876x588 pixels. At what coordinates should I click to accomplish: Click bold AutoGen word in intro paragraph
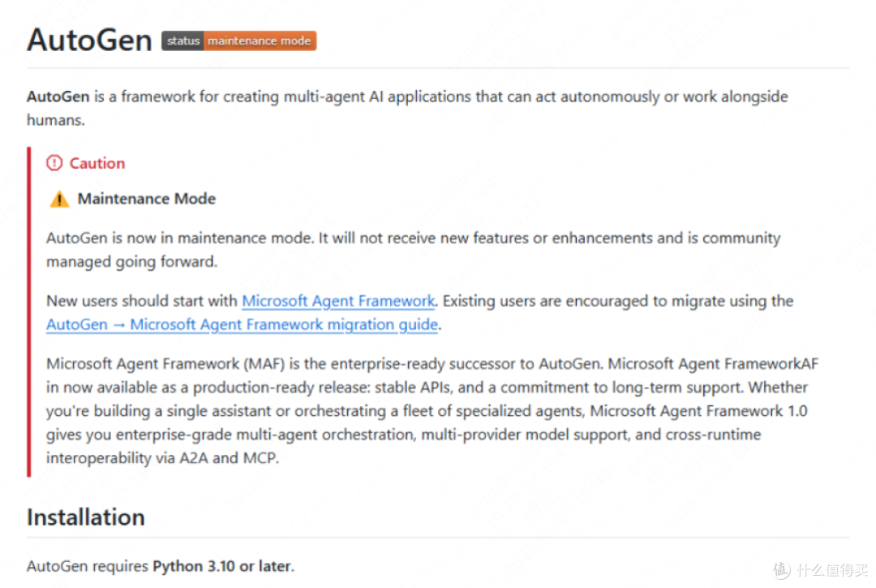click(58, 97)
